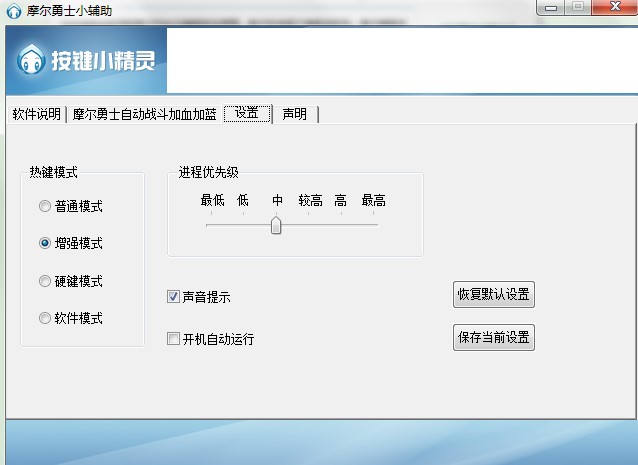
Task: Click the app icon in title bar
Action: (x=14, y=11)
